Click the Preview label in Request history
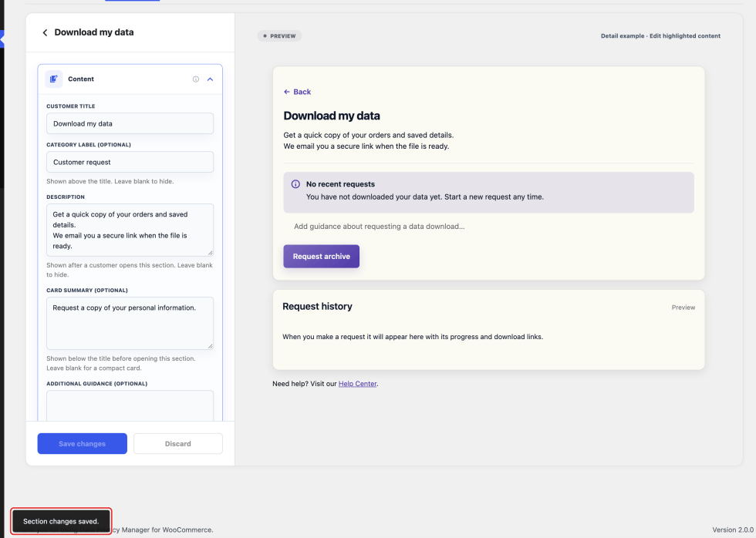The width and height of the screenshot is (756, 538). tap(683, 308)
